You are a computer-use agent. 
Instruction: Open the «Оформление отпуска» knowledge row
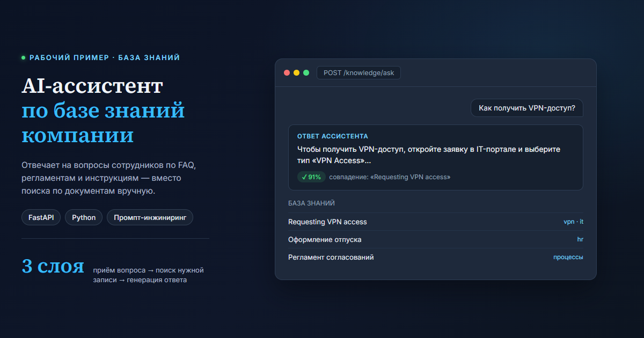tap(436, 239)
